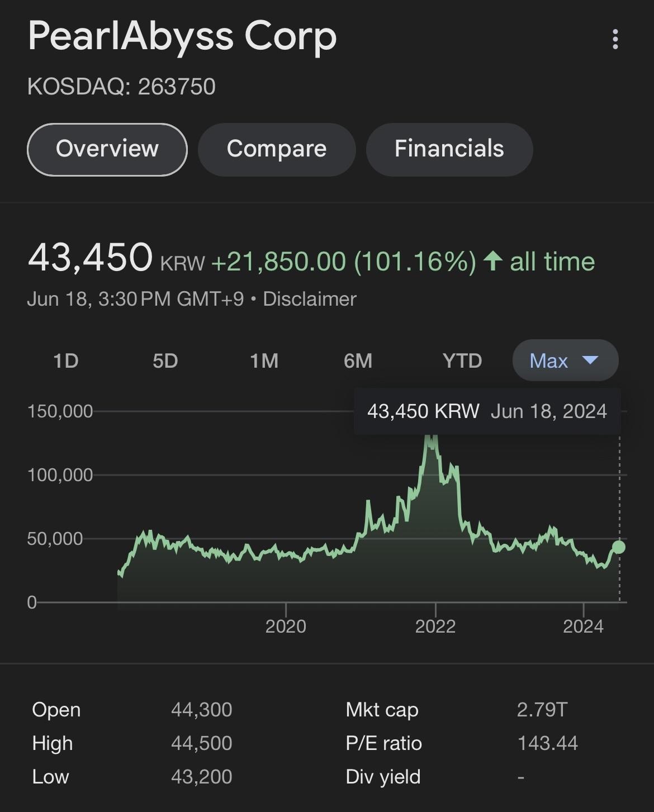The height and width of the screenshot is (812, 654).
Task: Switch to the Overview tab
Action: 107,149
